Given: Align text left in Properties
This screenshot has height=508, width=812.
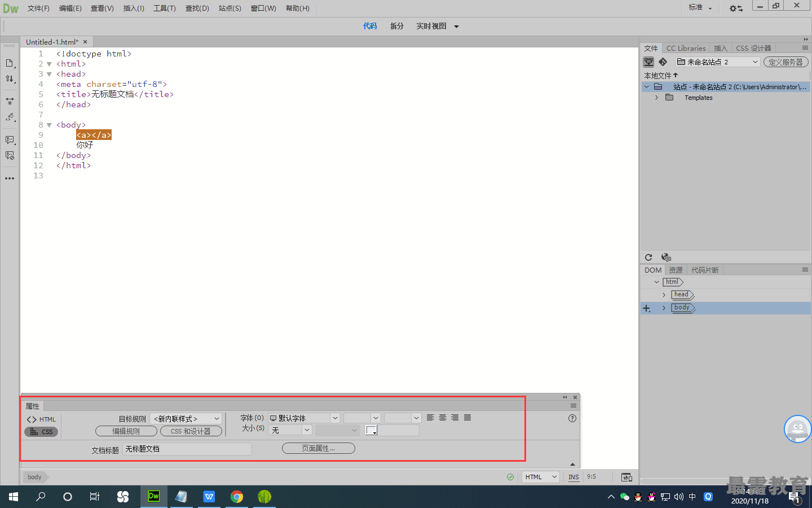Looking at the screenshot, I should pos(430,418).
